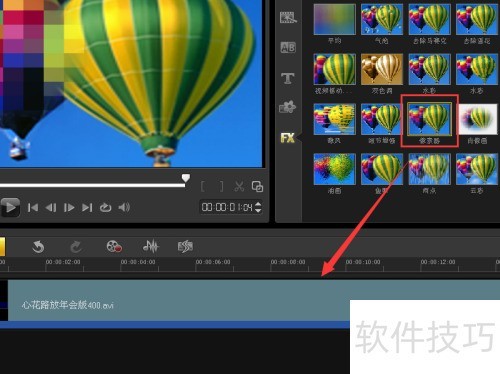500x374 pixels.
Task: Click the preview timecode field
Action: (227, 207)
